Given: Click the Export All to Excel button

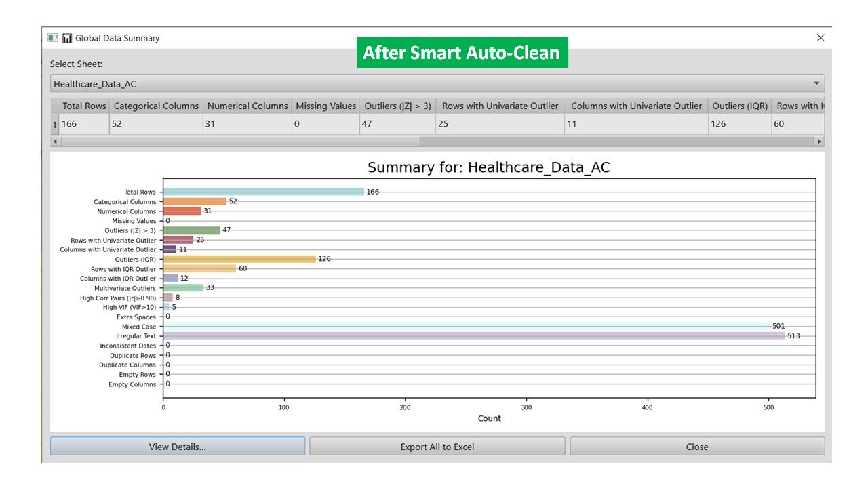Looking at the screenshot, I should [x=437, y=447].
